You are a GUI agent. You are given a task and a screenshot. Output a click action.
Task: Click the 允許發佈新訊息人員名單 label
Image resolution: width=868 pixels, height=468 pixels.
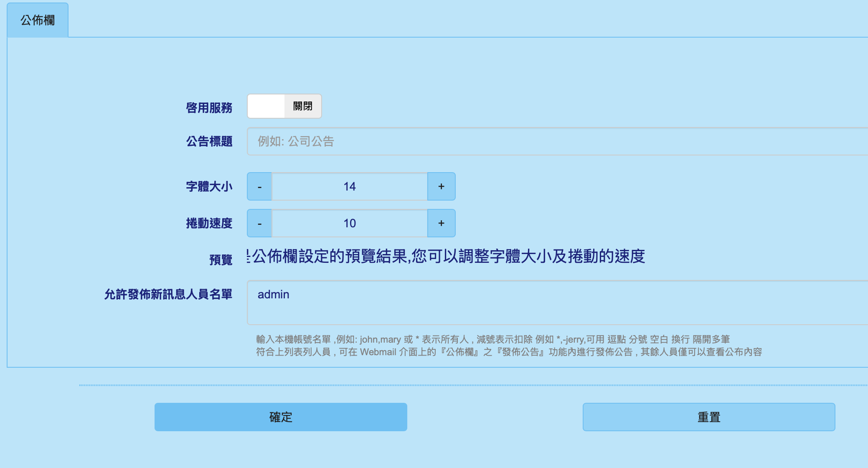(169, 294)
